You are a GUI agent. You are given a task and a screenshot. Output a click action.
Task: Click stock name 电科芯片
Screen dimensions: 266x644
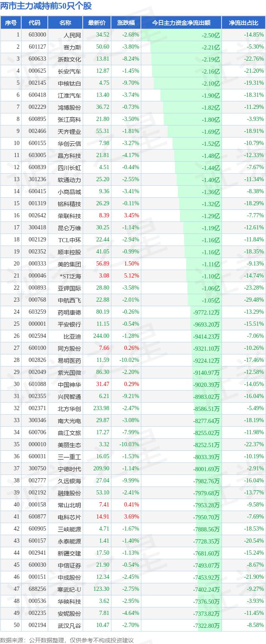tap(69, 517)
